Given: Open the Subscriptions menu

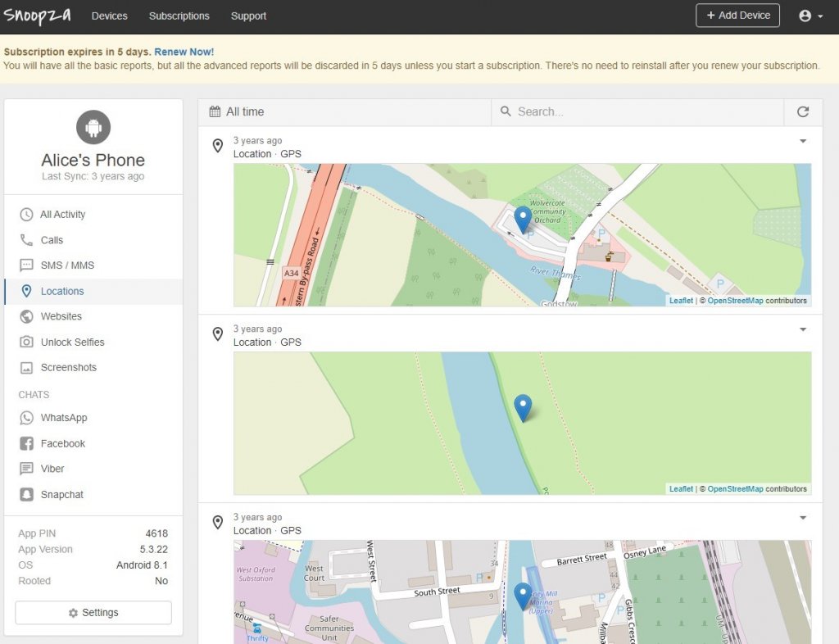Looking at the screenshot, I should [x=179, y=16].
